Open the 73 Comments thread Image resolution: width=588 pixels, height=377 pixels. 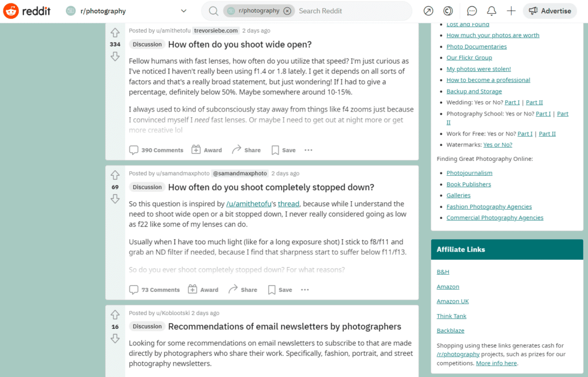click(x=154, y=290)
